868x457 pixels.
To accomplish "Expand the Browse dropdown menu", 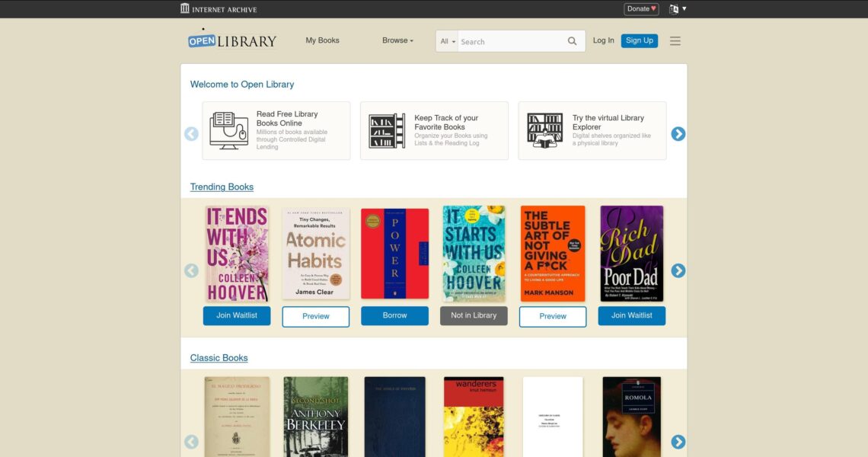I will [397, 40].
